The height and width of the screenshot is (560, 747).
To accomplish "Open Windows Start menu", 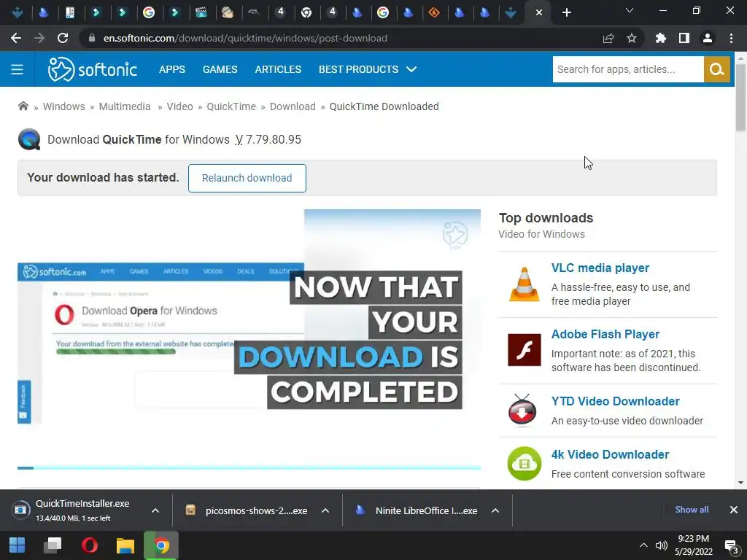I will click(18, 545).
